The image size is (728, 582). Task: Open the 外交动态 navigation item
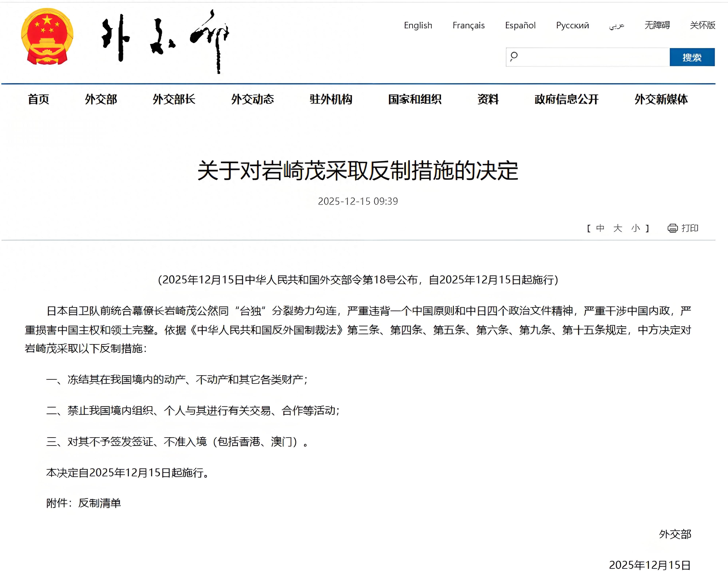tap(253, 99)
